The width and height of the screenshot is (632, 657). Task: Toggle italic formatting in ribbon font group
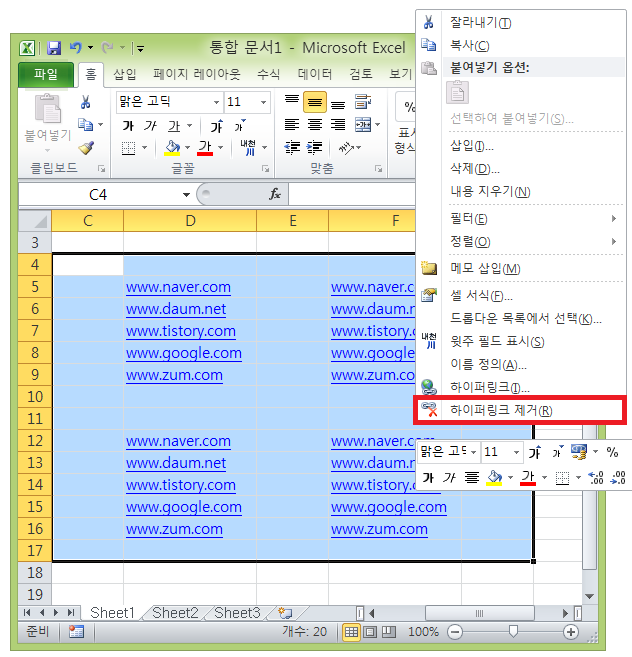point(150,126)
